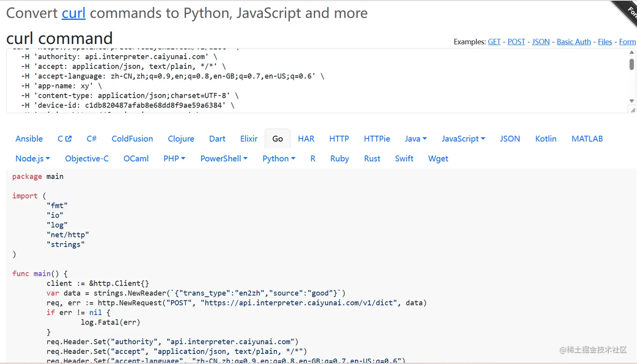Click the external link icon beside C
Screen dimensions: 637x364
coord(69,139)
